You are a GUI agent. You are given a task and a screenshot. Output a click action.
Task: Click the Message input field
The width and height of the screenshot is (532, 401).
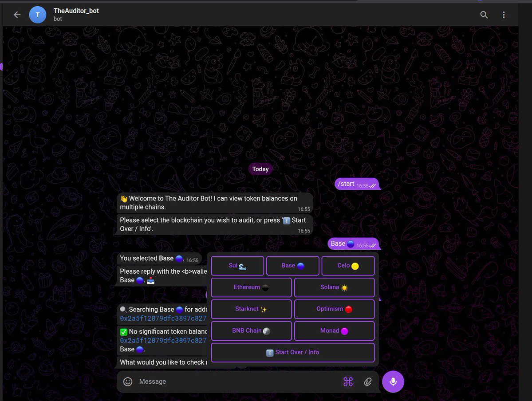(237, 381)
